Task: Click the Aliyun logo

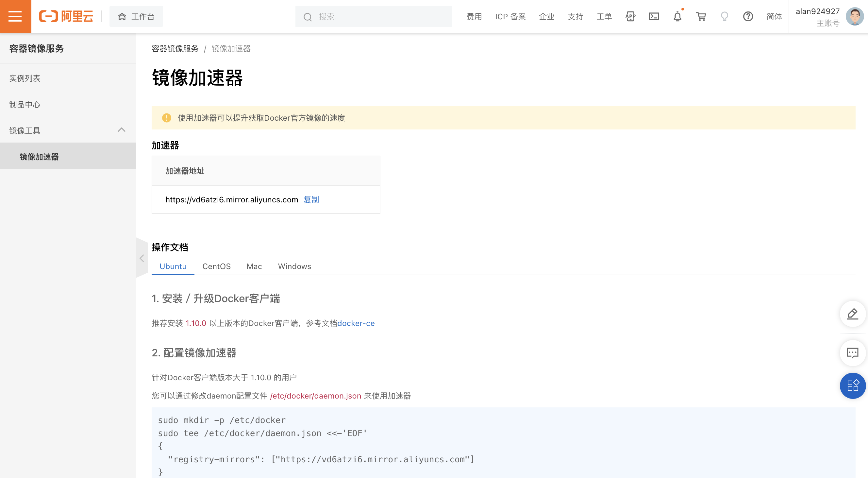Action: coord(66,16)
